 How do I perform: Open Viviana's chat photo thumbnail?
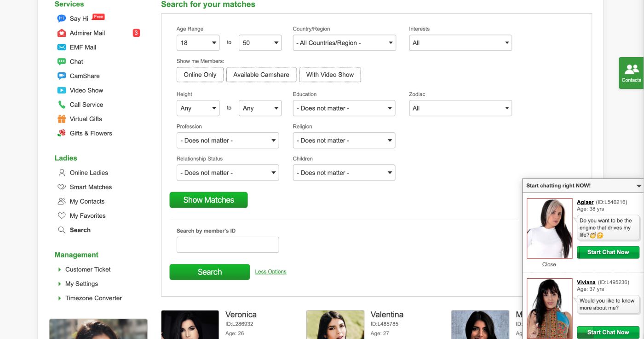549,309
